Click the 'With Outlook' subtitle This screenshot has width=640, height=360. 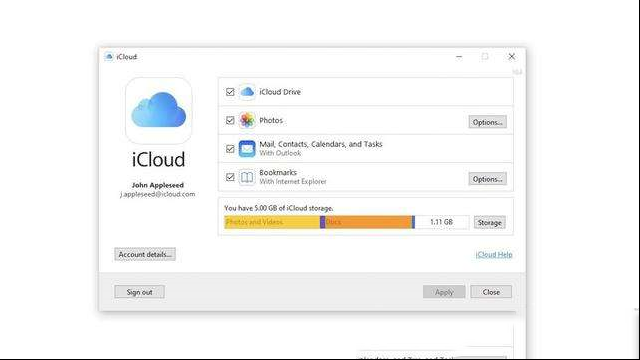[280, 153]
